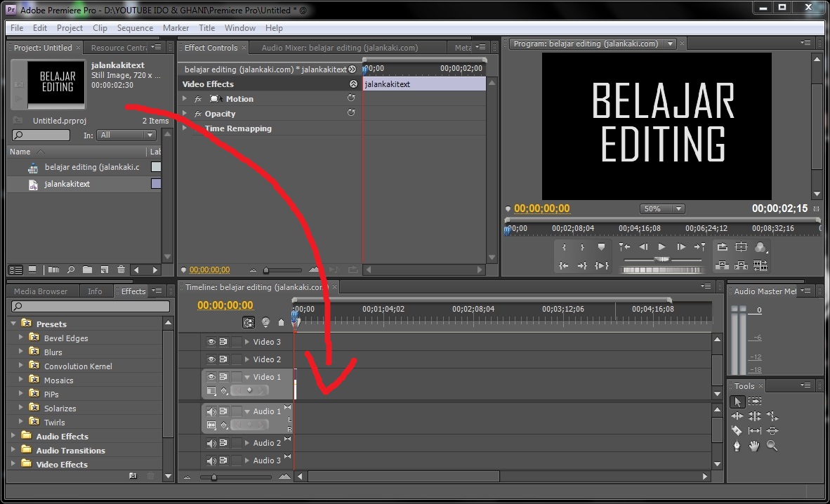Click the Safe Margins icon in Program monitor
Screen dimensions: 830x504
coord(742,247)
